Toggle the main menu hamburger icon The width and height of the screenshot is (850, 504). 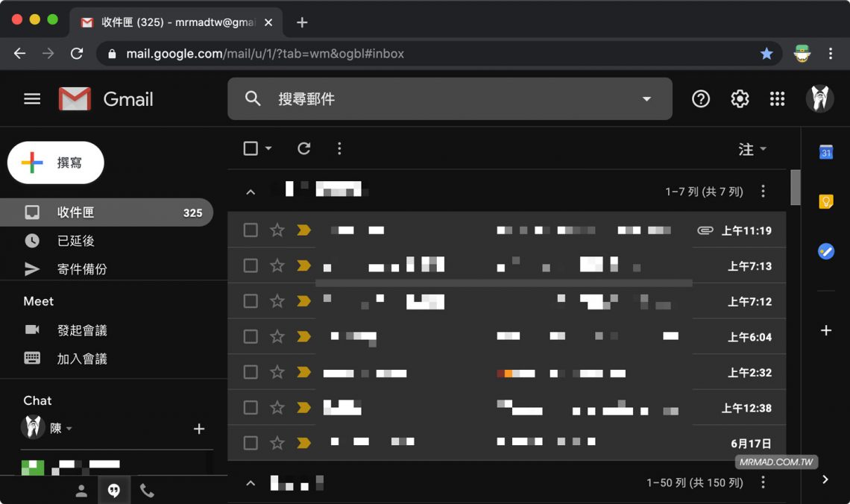(x=32, y=98)
